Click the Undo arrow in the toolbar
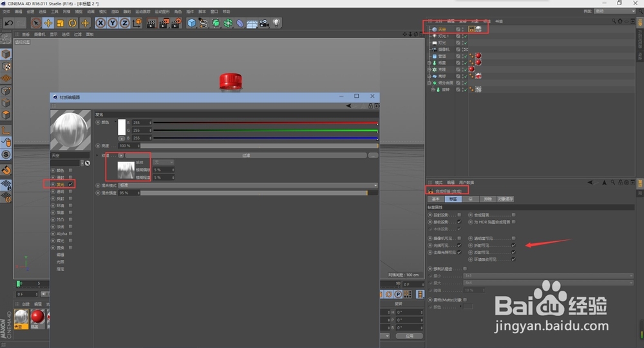Viewport: 644px width, 348px height. tap(8, 23)
